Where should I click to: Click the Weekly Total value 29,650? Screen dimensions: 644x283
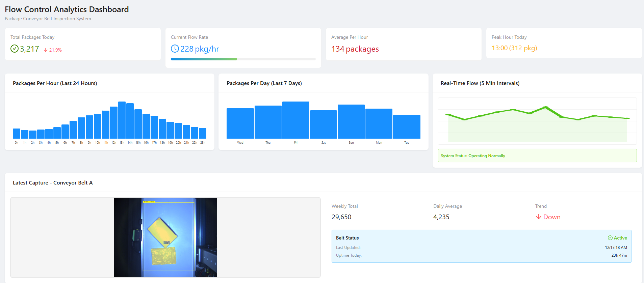[341, 217]
